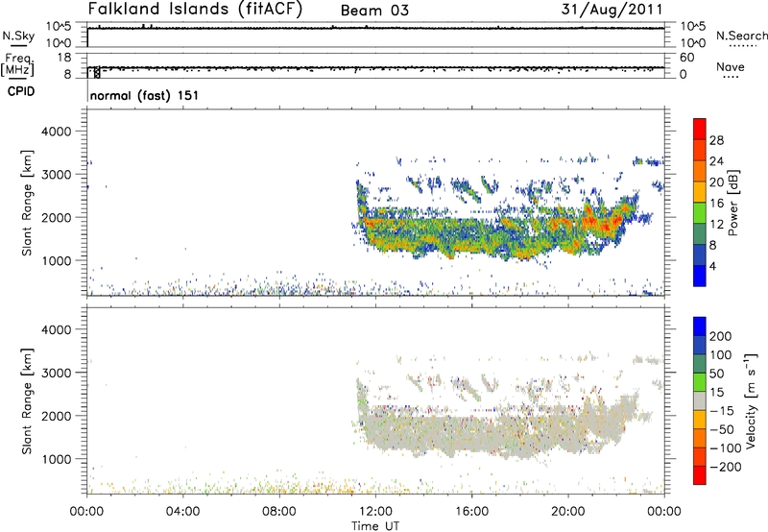
Task: Click the velocity panel 'Slant Range [km]' label
Action: 27,401
